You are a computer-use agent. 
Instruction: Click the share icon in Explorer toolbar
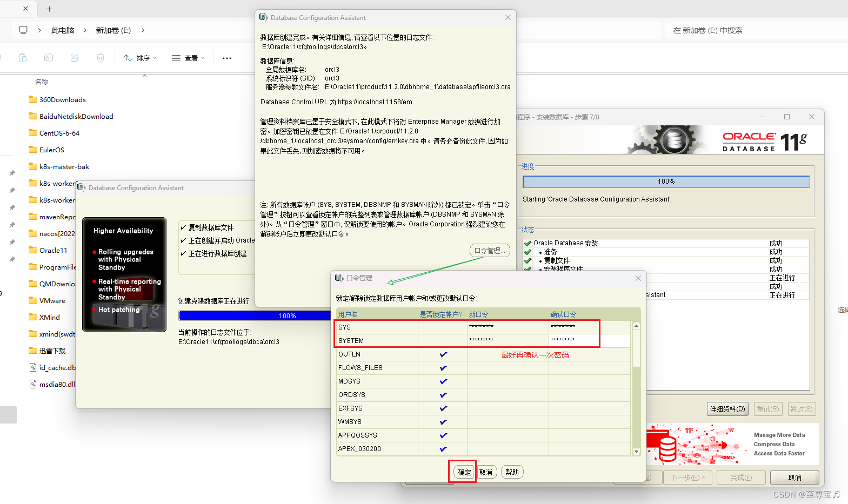[75, 58]
